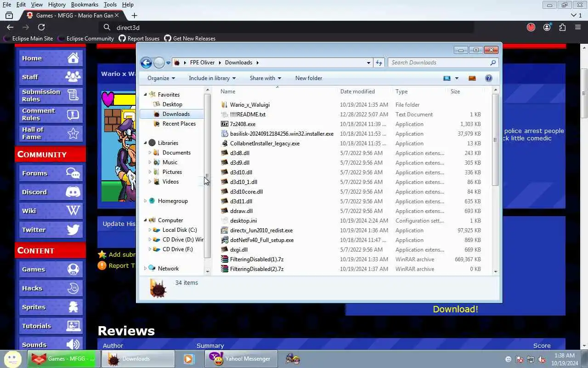The height and width of the screenshot is (368, 588).
Task: Click the browser reload button
Action: click(41, 28)
